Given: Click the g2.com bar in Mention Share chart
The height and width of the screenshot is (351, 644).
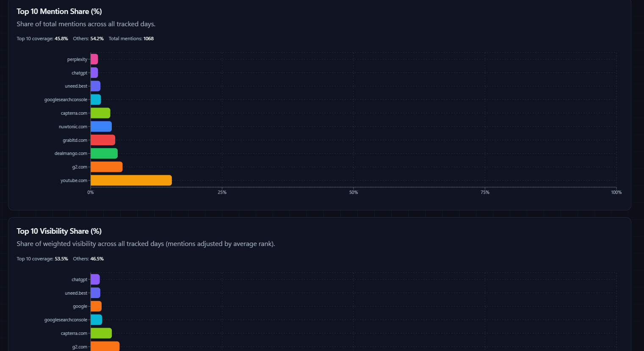Looking at the screenshot, I should pos(107,167).
